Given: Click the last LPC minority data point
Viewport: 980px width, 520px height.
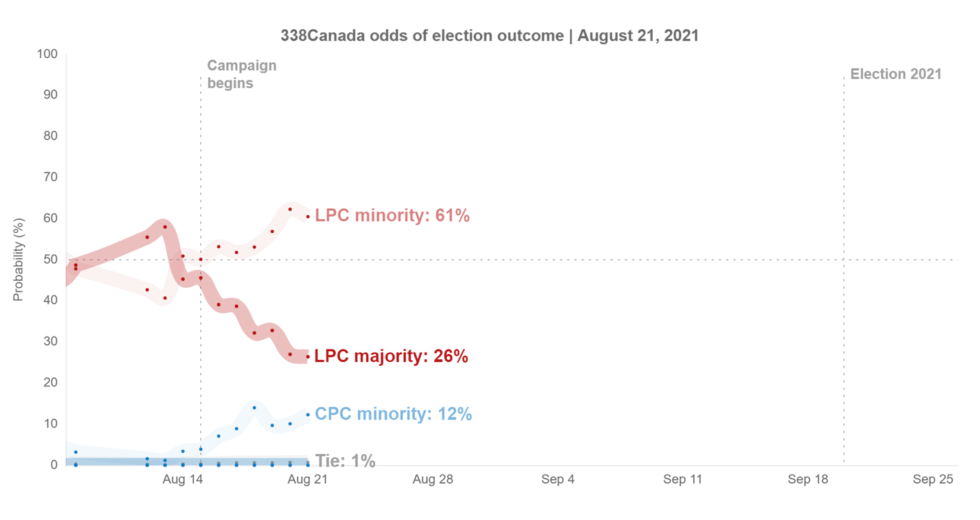Looking at the screenshot, I should click(308, 217).
